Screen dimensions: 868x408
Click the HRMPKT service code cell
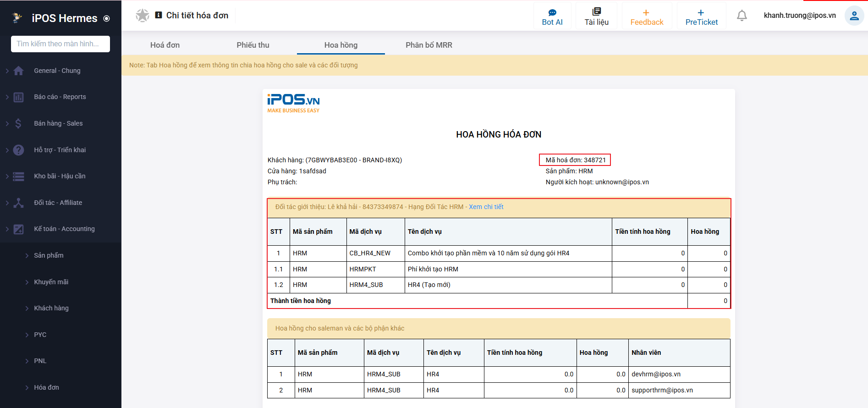click(376, 269)
